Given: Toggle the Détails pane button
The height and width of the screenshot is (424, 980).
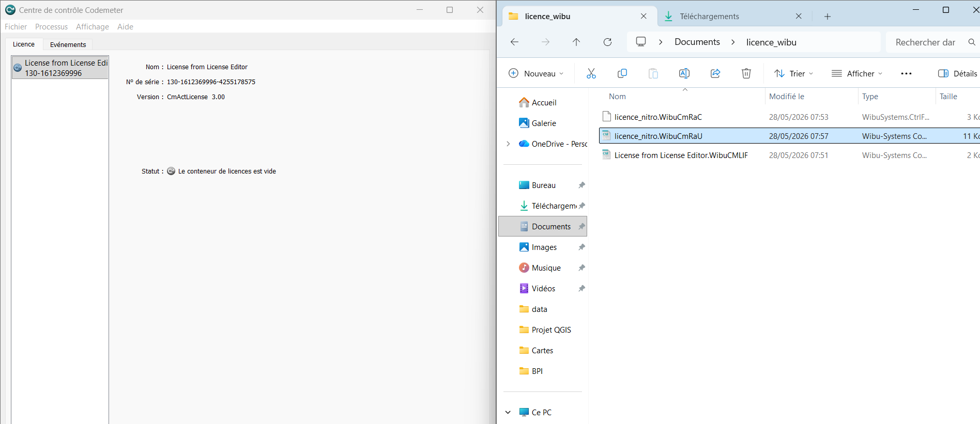Looking at the screenshot, I should coord(958,73).
